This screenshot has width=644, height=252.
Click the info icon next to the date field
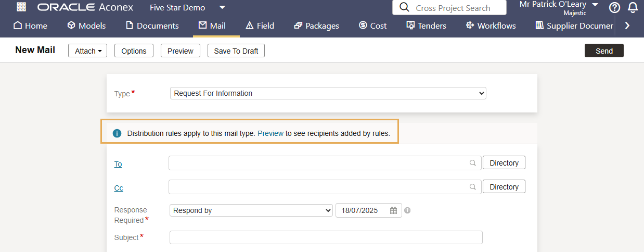pyautogui.click(x=407, y=210)
